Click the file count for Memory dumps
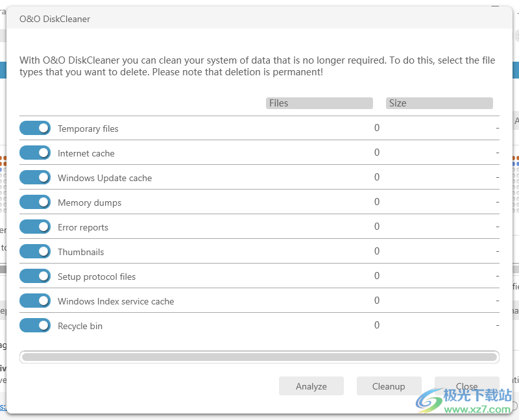519x420 pixels. 377,202
